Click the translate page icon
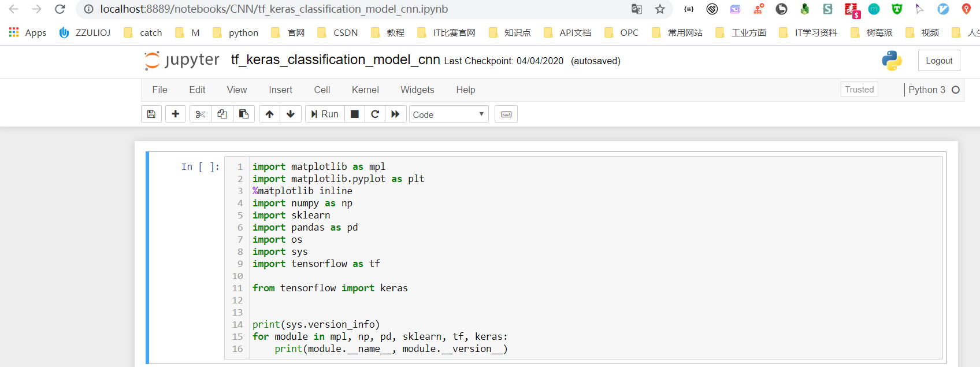The image size is (980, 367). pyautogui.click(x=637, y=9)
